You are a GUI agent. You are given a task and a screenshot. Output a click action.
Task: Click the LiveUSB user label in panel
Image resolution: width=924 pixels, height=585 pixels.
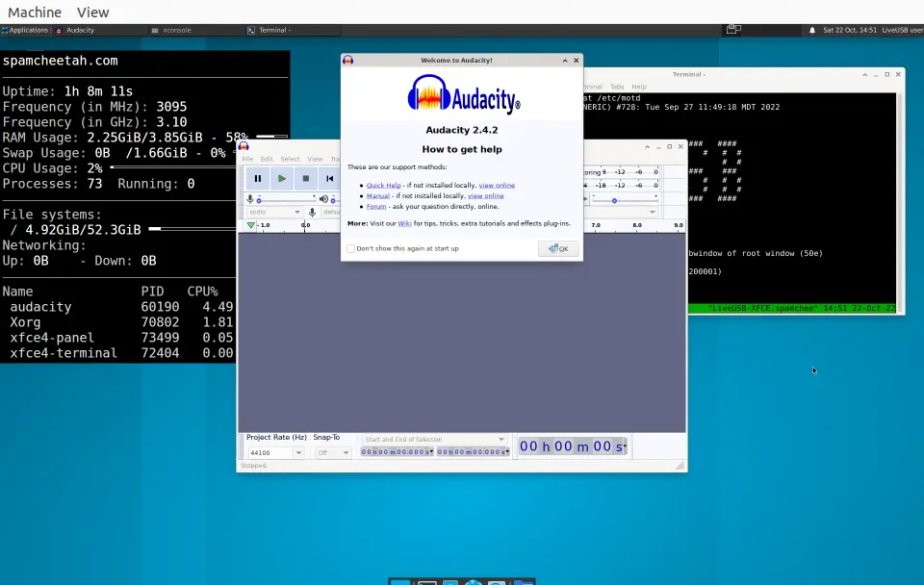point(902,30)
